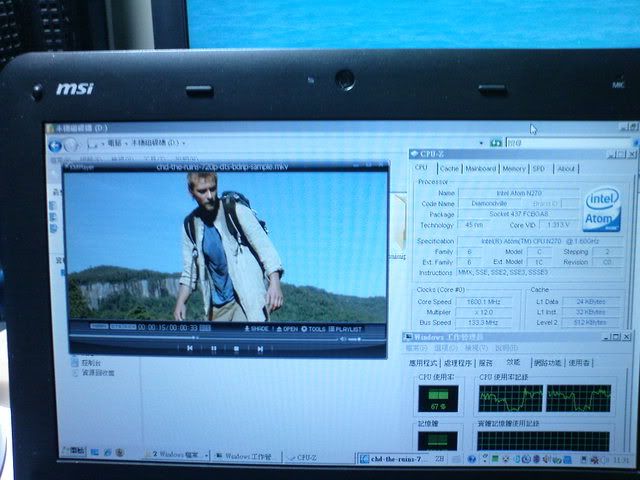Open the 使用者 tab in Task Manager
Image resolution: width=640 pixels, height=480 pixels.
click(x=579, y=363)
